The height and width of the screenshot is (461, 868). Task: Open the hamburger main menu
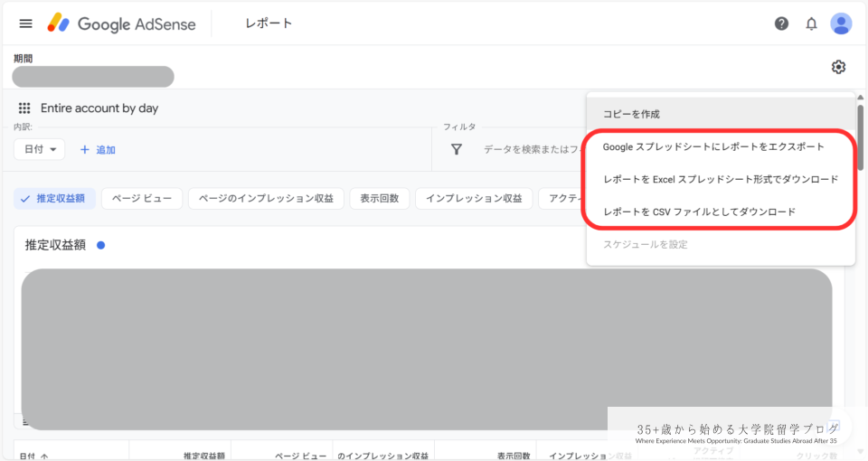(x=25, y=24)
